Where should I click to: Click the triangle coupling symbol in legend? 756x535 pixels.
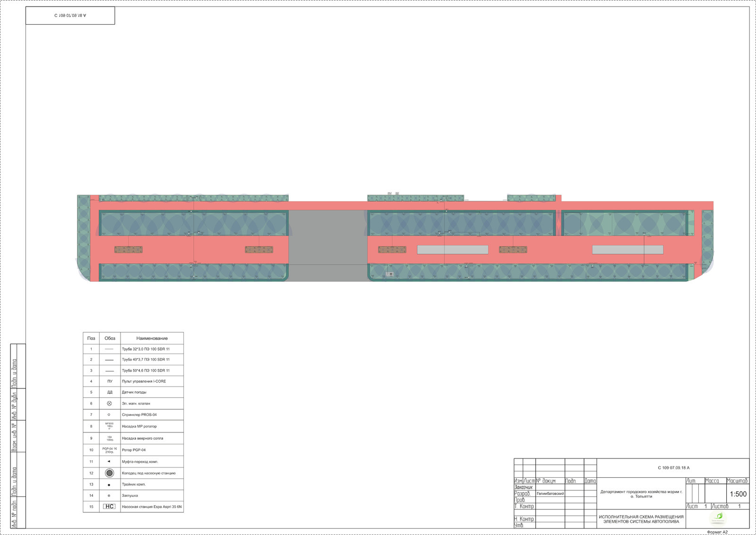(x=109, y=462)
